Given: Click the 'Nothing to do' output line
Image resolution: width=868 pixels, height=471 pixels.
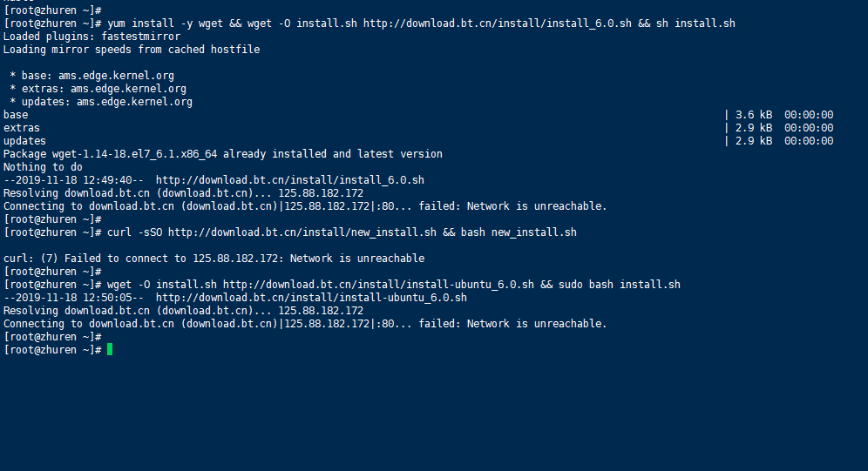Looking at the screenshot, I should (43, 167).
